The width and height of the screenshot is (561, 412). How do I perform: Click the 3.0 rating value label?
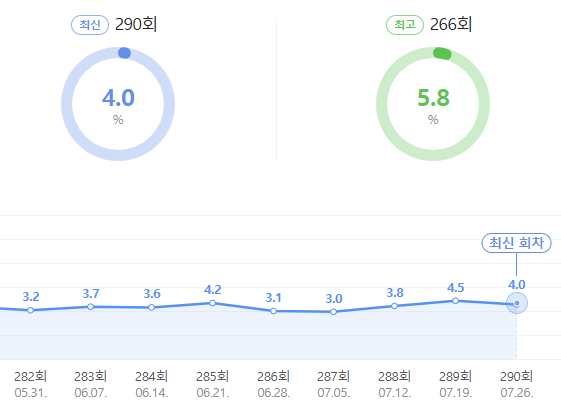pyautogui.click(x=334, y=299)
